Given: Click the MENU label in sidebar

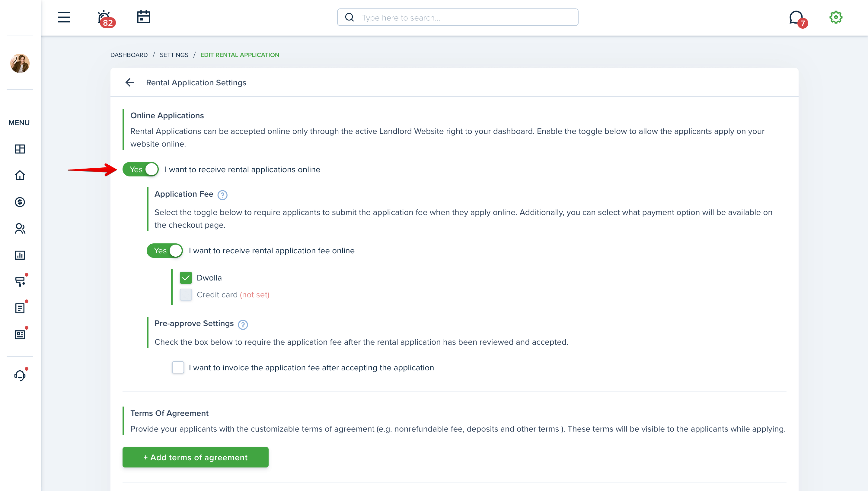Looking at the screenshot, I should point(19,123).
